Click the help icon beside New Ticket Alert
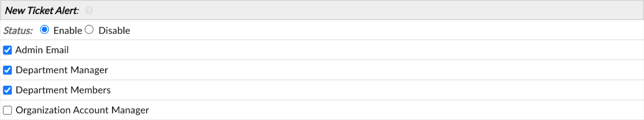Image resolution: width=644 pixels, height=120 pixels. (89, 11)
